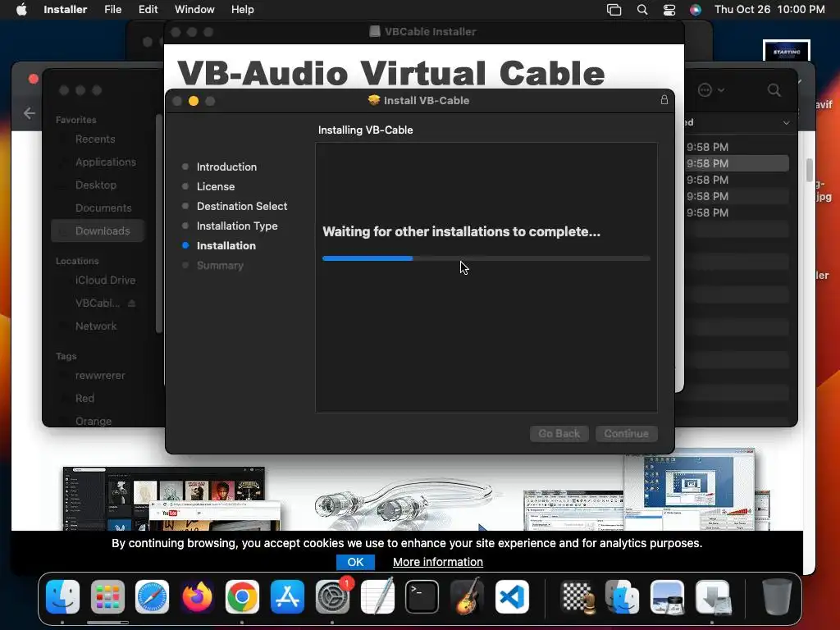840x630 pixels.
Task: Click the browser back arrow button
Action: coord(30,113)
